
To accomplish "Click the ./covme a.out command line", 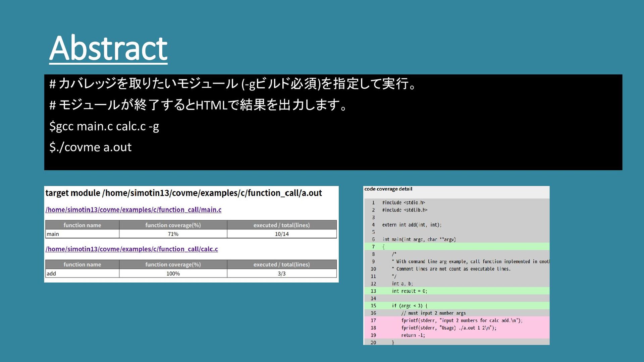I will pos(91,147).
